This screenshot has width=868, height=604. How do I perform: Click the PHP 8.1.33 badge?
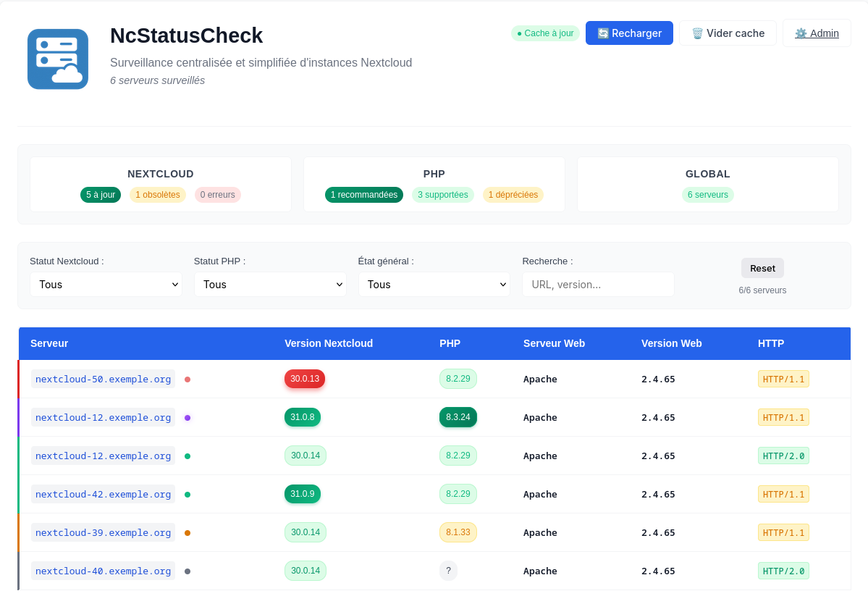click(x=458, y=532)
